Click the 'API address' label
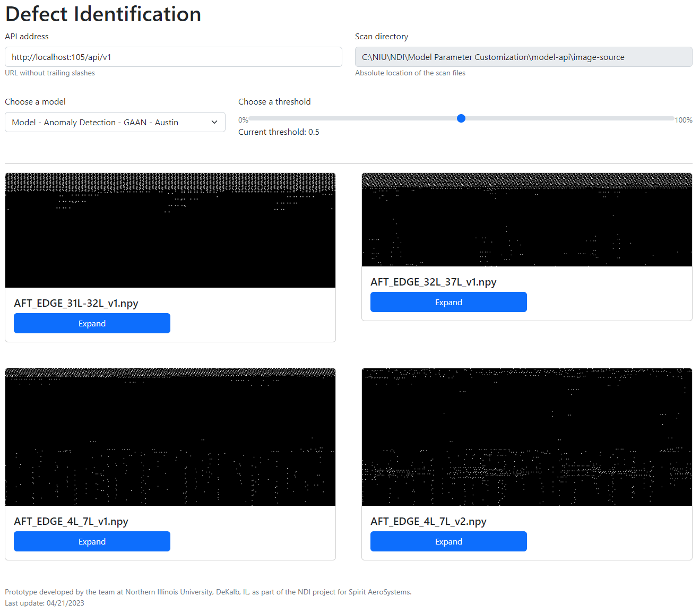The width and height of the screenshot is (700, 613). click(x=27, y=37)
